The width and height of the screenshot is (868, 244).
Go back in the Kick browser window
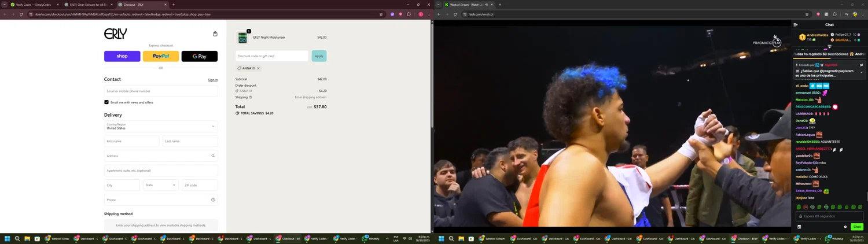click(439, 14)
